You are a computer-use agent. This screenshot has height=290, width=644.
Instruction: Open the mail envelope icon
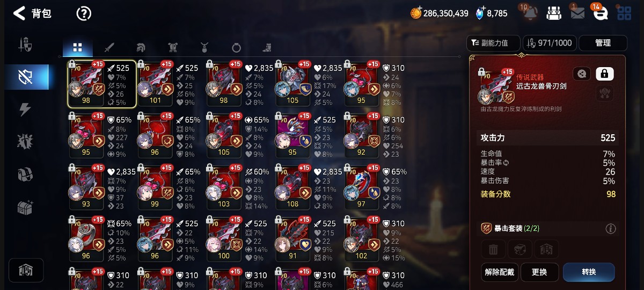(x=577, y=13)
